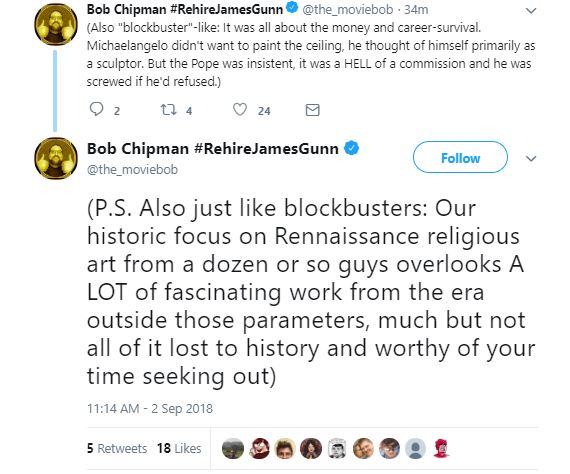Screen dimensions: 570x474
Task: Open direct message envelope icon
Action: click(312, 110)
